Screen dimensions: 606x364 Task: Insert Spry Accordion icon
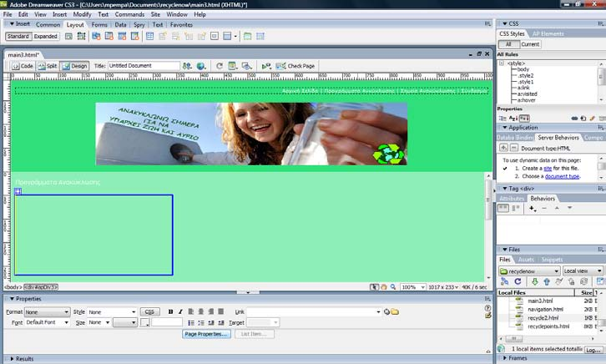click(122, 37)
